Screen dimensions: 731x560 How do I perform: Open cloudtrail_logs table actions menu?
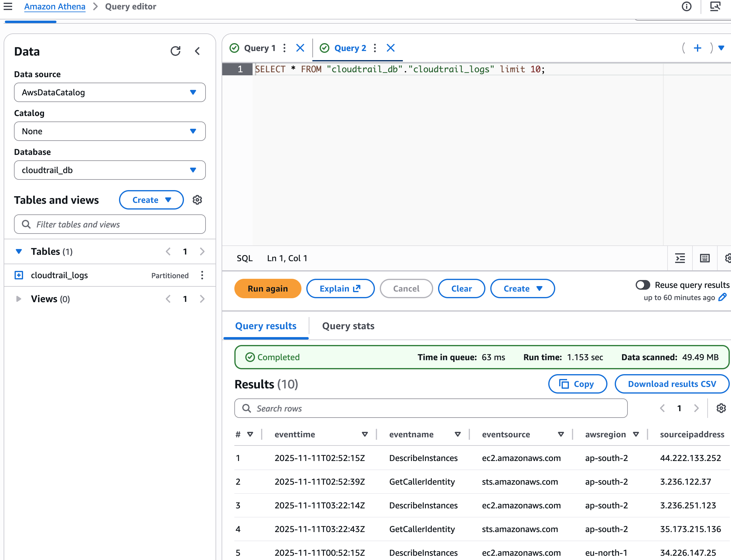202,275
